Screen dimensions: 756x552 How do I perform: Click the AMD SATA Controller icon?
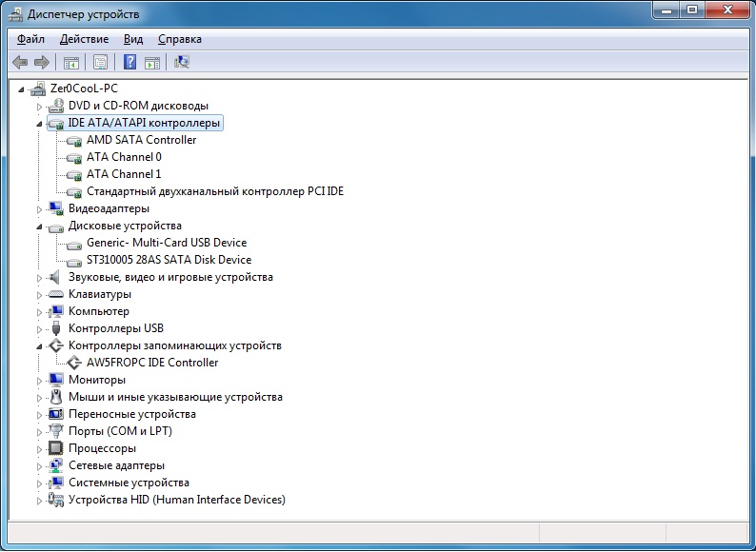74,141
